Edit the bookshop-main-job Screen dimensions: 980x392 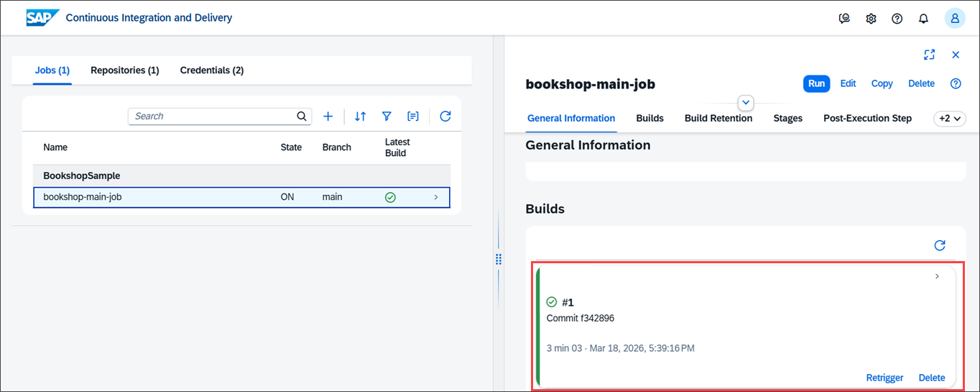[x=849, y=83]
